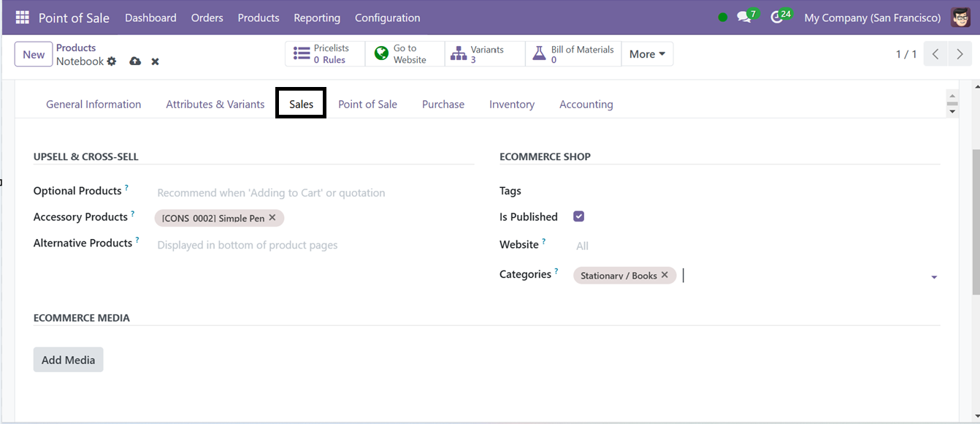Open the My Company (San Francisco) switcher
980x424 pixels.
click(873, 18)
